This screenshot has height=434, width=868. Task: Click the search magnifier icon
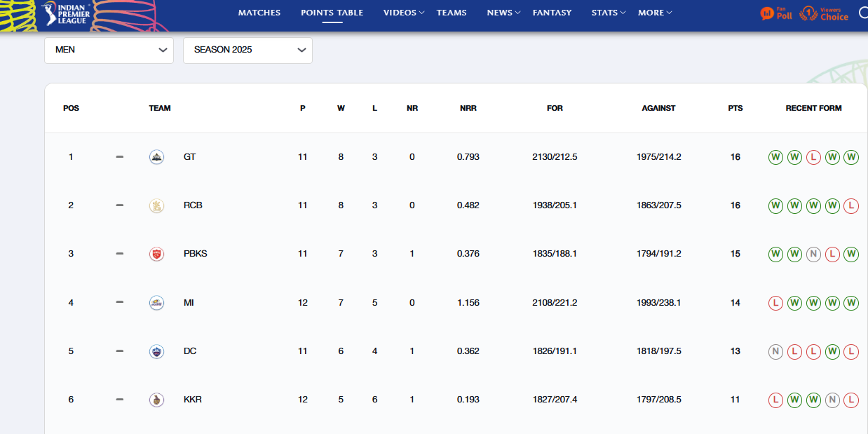click(863, 13)
